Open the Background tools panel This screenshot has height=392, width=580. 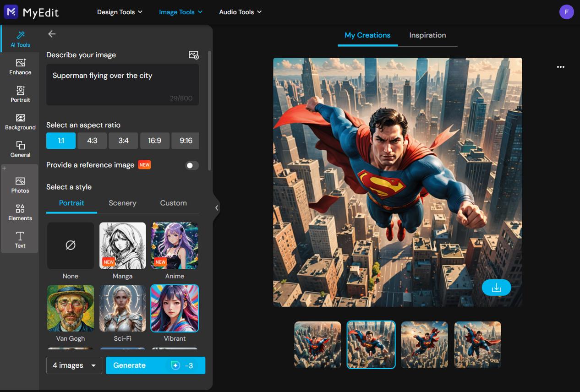pos(20,122)
